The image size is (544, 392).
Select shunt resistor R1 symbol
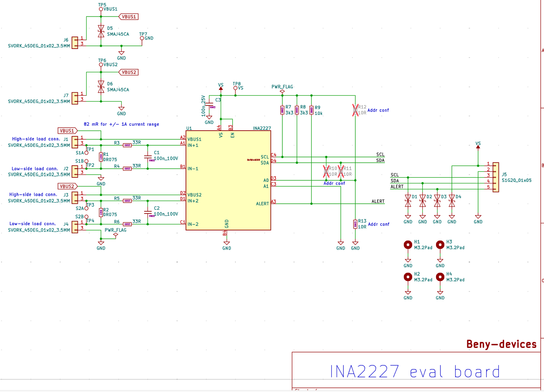coord(101,157)
